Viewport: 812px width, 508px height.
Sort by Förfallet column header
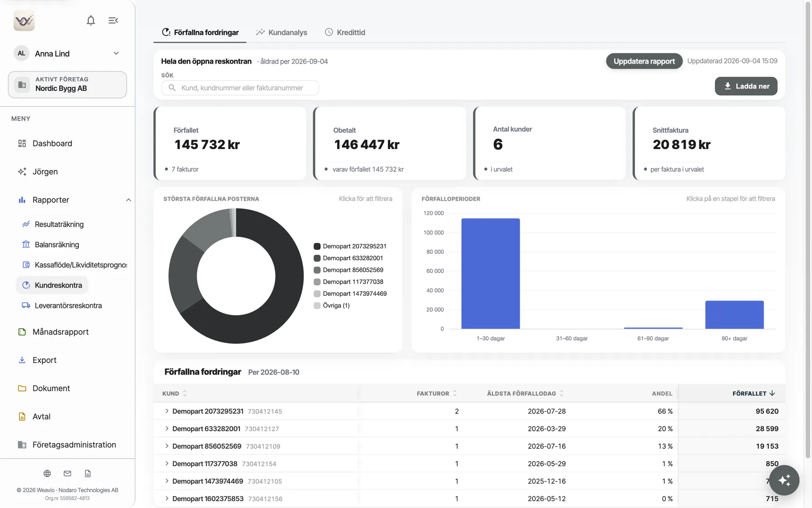coord(753,393)
